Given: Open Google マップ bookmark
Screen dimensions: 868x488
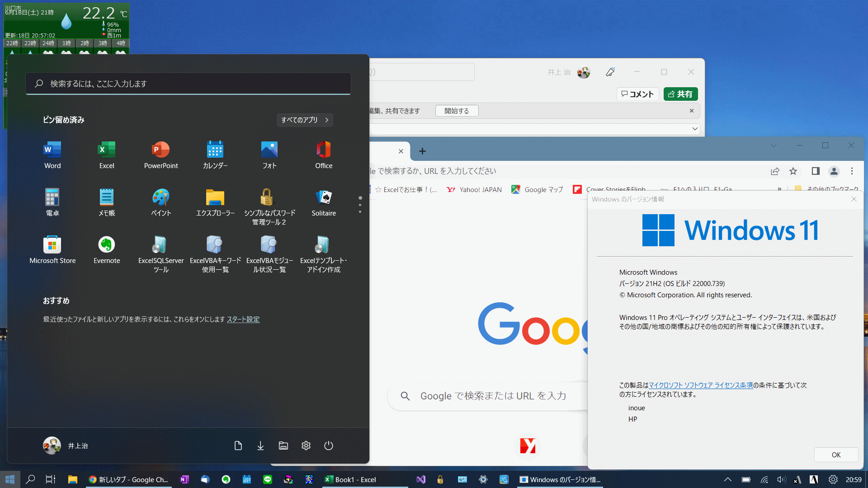Looking at the screenshot, I should 538,190.
